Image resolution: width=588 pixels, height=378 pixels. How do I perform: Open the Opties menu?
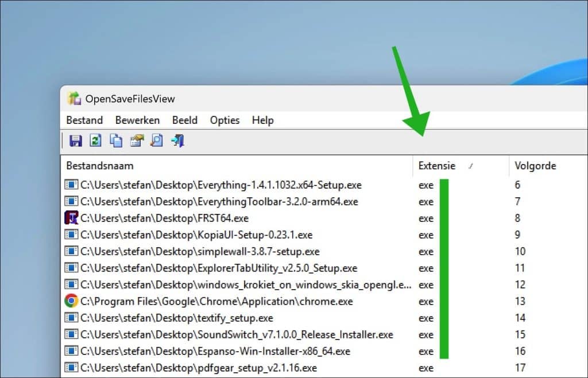(x=225, y=120)
